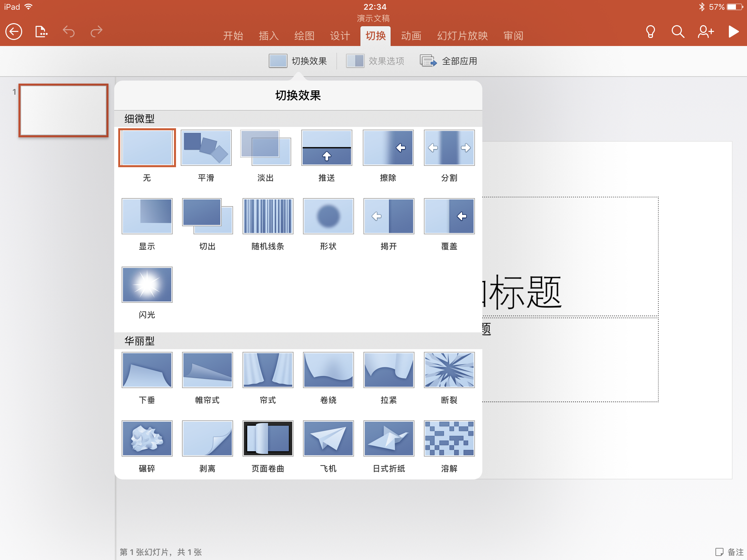
Task: Open the file menu icon
Action: [x=41, y=32]
